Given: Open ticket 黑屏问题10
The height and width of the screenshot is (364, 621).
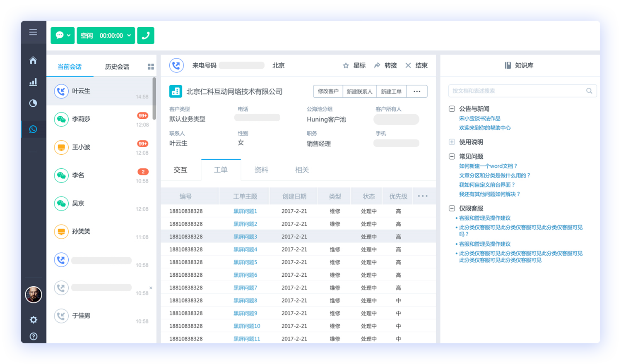Looking at the screenshot, I should point(247,326).
